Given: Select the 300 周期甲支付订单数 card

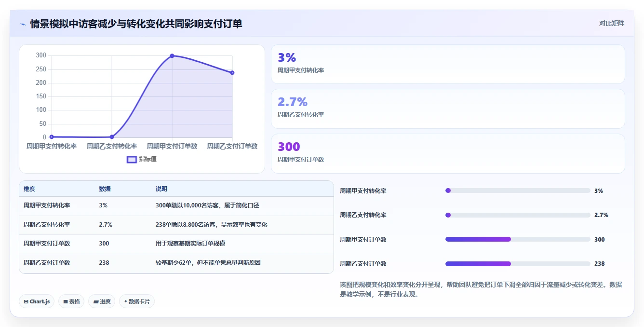Looking at the screenshot, I should click(448, 153).
